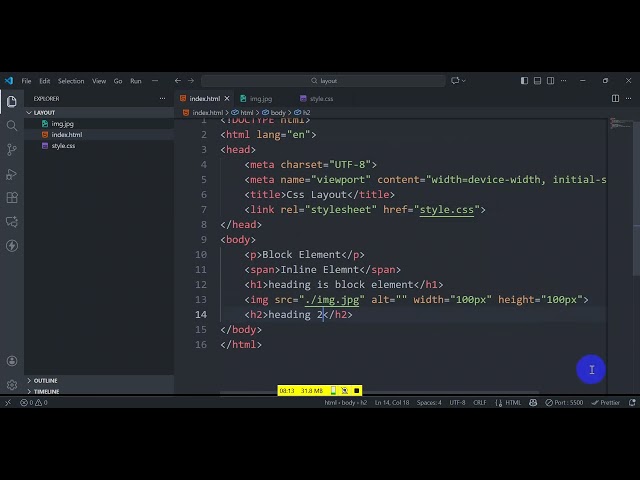Open the Accounts icon in activity bar

tap(12, 361)
